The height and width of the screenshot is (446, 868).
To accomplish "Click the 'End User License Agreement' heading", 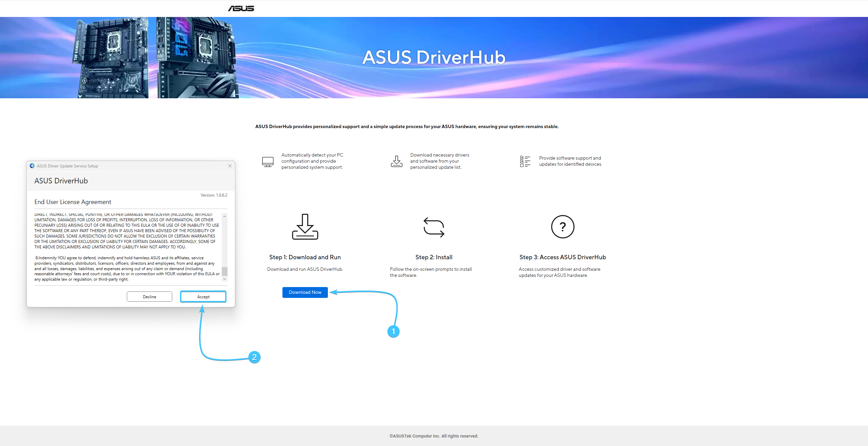I will tap(73, 202).
